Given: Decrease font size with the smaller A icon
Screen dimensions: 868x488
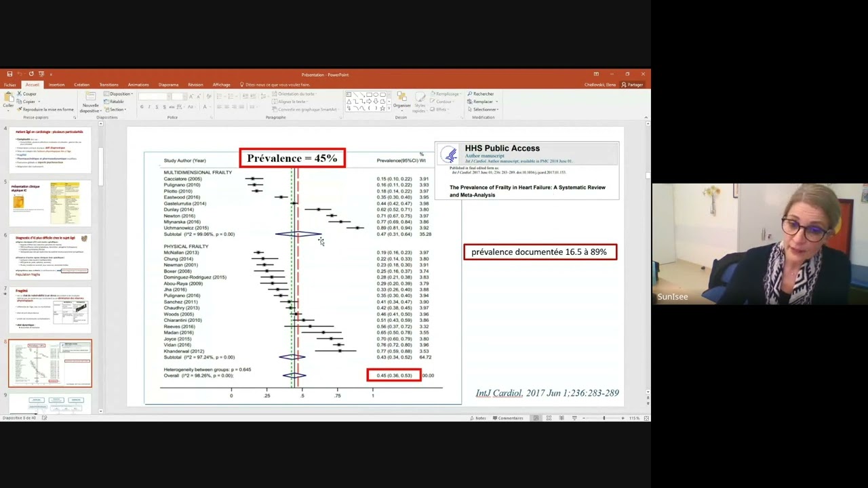Looking at the screenshot, I should click(x=199, y=97).
